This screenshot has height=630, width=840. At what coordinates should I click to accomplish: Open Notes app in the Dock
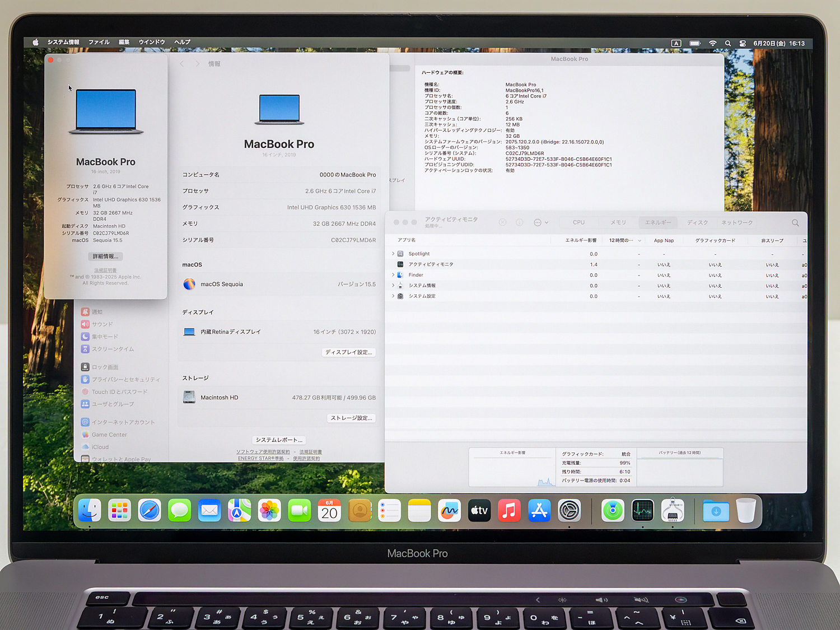(x=419, y=510)
